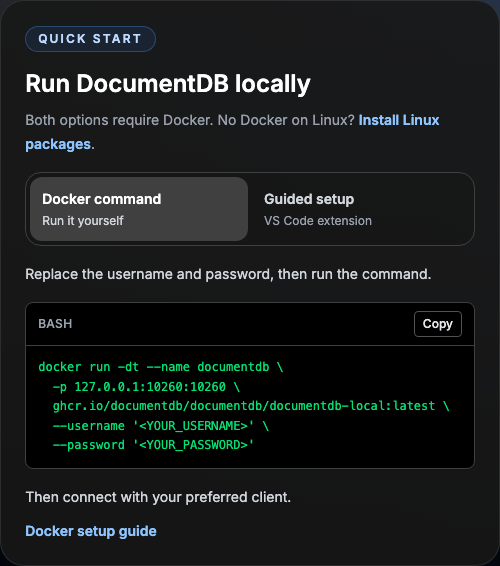Click the --password '<YOUR_PASSWORD>' line

pos(153,445)
